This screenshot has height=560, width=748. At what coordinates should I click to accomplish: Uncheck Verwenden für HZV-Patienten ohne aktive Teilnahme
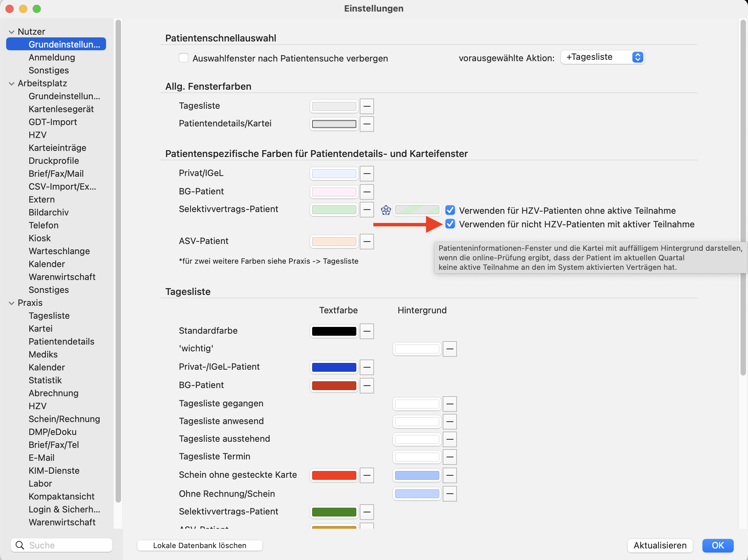click(450, 210)
